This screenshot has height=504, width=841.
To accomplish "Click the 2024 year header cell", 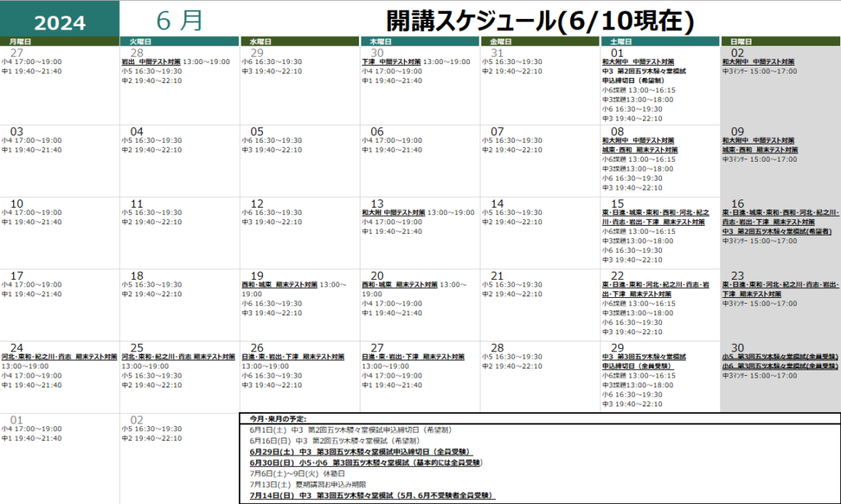I will pyautogui.click(x=60, y=22).
